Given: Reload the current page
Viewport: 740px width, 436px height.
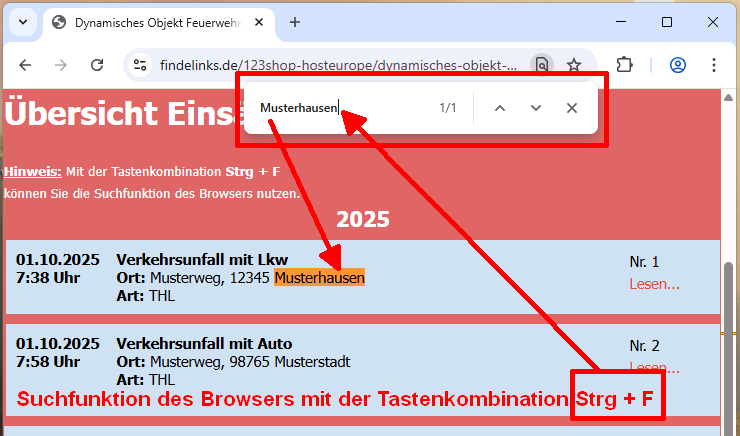Looking at the screenshot, I should pos(97,65).
